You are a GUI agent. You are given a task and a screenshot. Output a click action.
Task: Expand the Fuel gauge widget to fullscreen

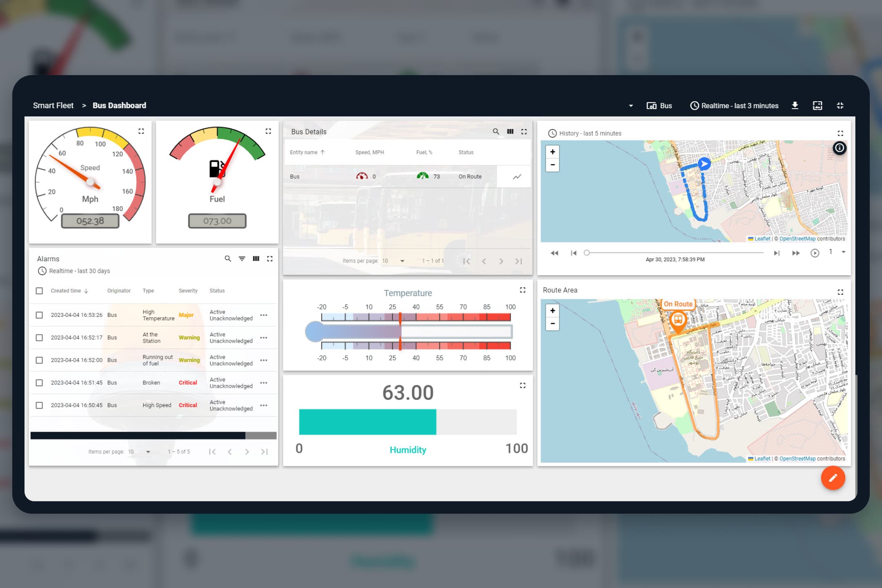pos(268,131)
